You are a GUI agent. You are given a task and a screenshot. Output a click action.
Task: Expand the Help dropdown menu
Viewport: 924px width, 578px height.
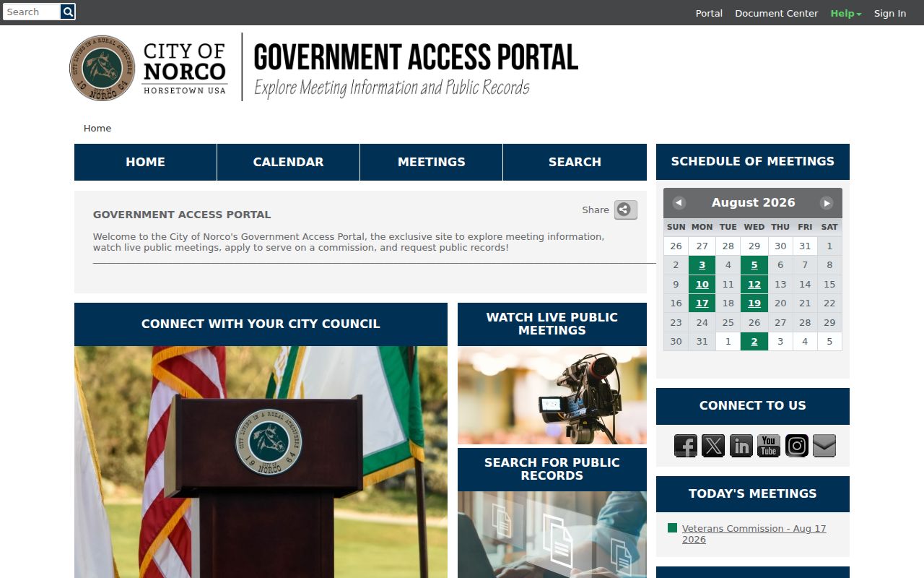coord(846,13)
